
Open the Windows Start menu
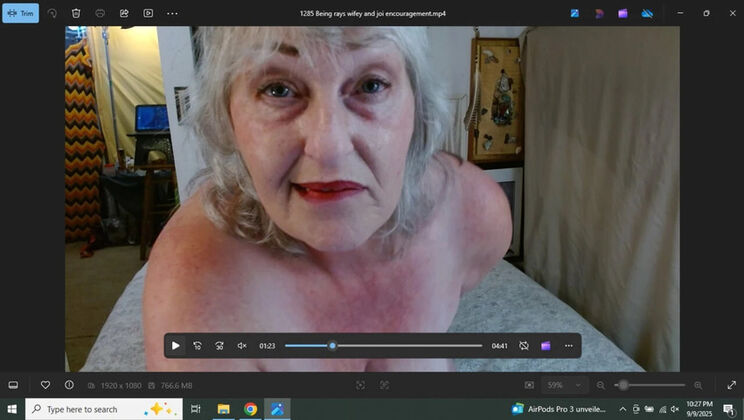coord(12,409)
